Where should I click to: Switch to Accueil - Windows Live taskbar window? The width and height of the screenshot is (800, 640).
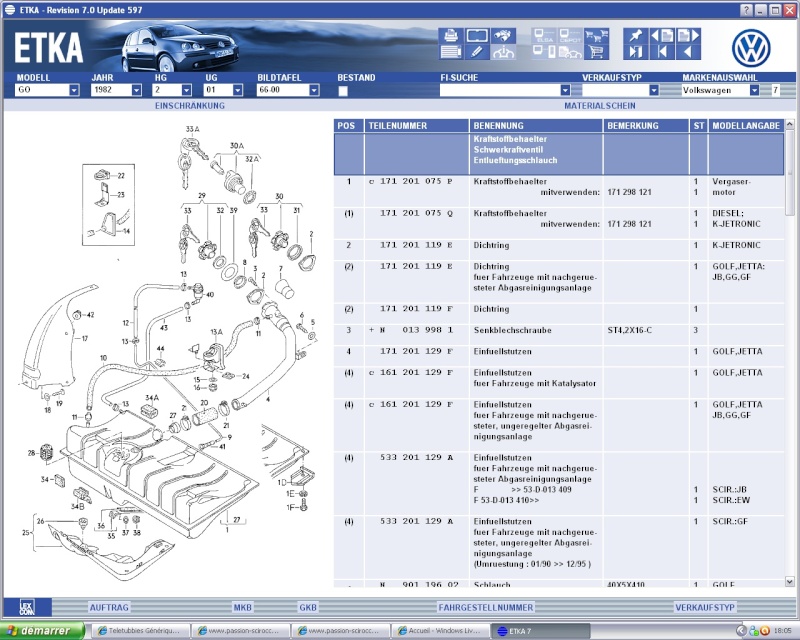coord(441,631)
